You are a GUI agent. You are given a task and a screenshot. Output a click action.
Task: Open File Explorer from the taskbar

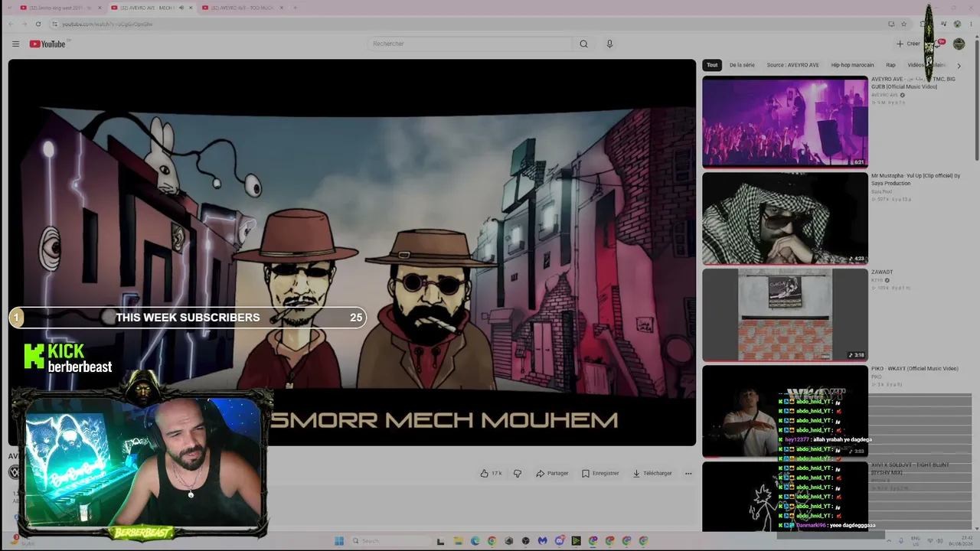pyautogui.click(x=458, y=541)
